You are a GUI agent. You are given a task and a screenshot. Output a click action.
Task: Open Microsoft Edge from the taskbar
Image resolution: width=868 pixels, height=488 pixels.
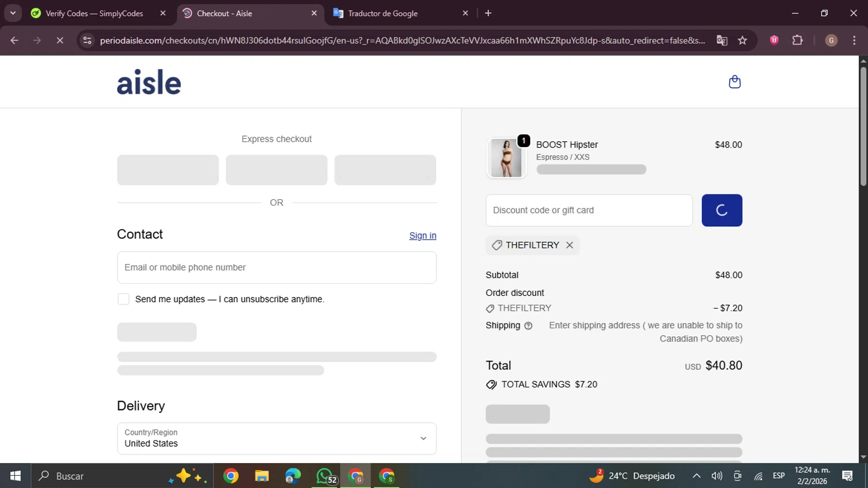click(293, 476)
